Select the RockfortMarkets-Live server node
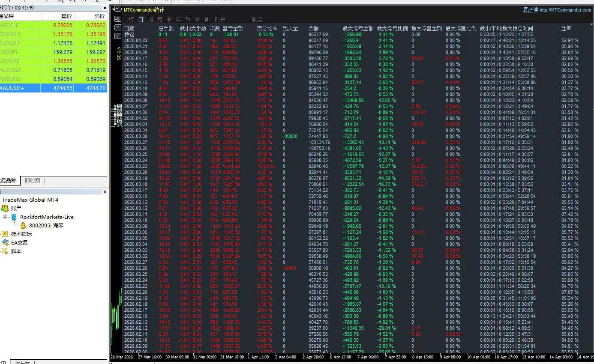 (x=47, y=217)
